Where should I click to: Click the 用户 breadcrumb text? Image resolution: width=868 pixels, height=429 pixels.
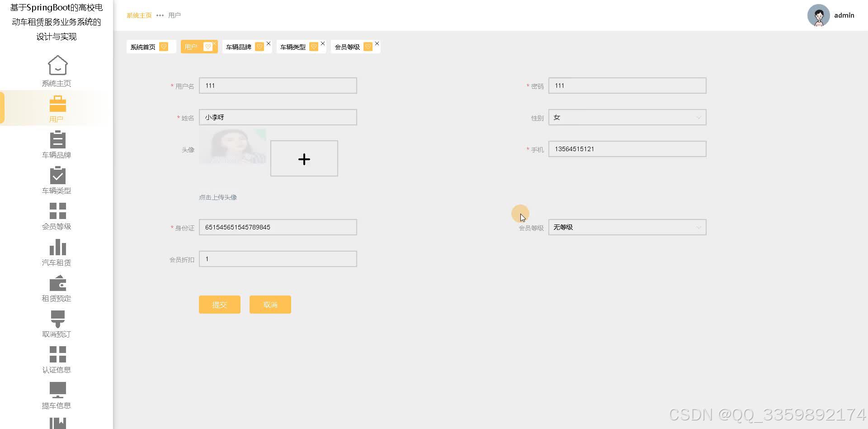[x=175, y=15]
